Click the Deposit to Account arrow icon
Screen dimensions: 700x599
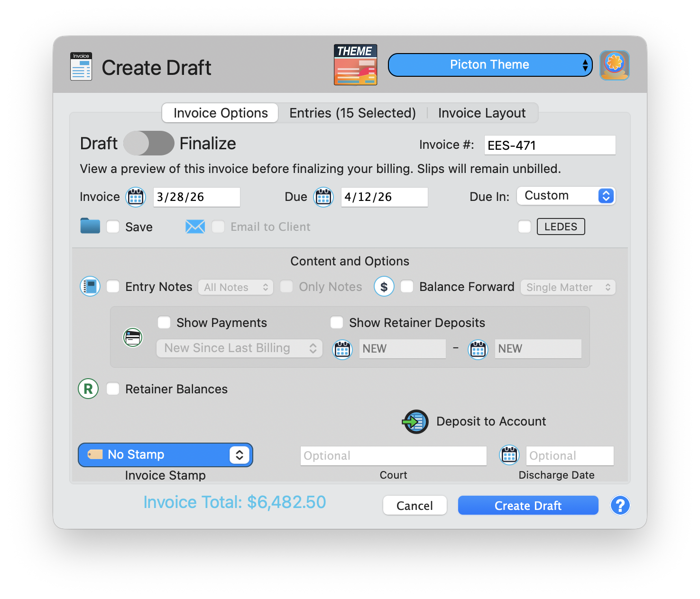(415, 421)
